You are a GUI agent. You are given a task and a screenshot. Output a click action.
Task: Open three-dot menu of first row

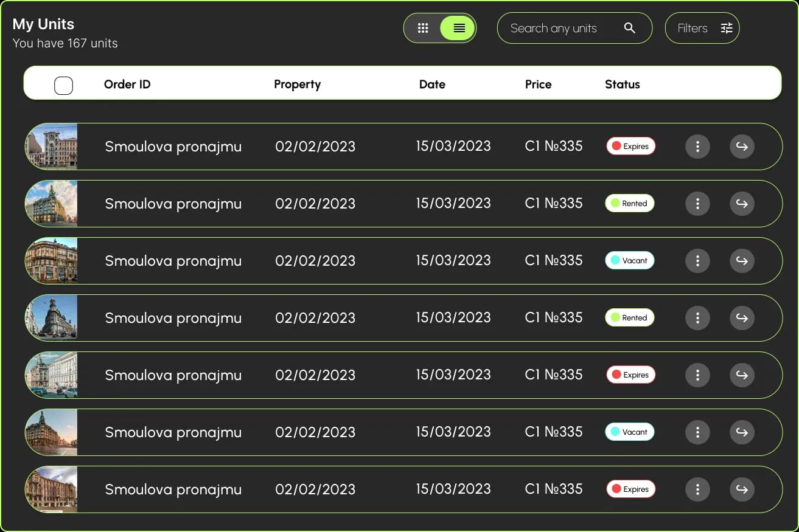(697, 147)
